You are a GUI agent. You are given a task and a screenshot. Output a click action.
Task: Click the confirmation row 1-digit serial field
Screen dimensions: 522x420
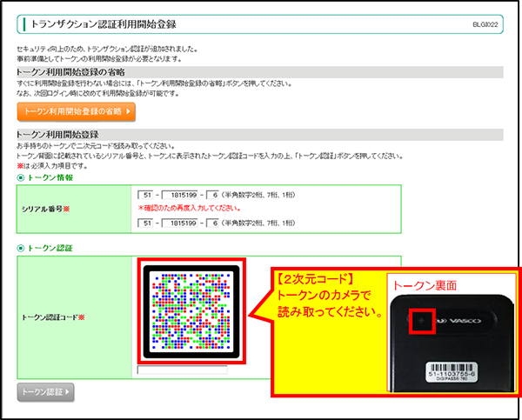[212, 223]
